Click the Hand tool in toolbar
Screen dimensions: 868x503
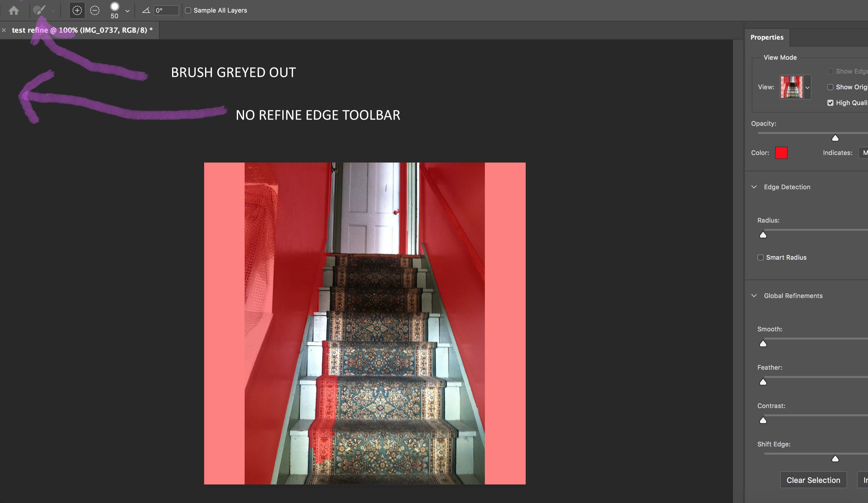(13, 10)
